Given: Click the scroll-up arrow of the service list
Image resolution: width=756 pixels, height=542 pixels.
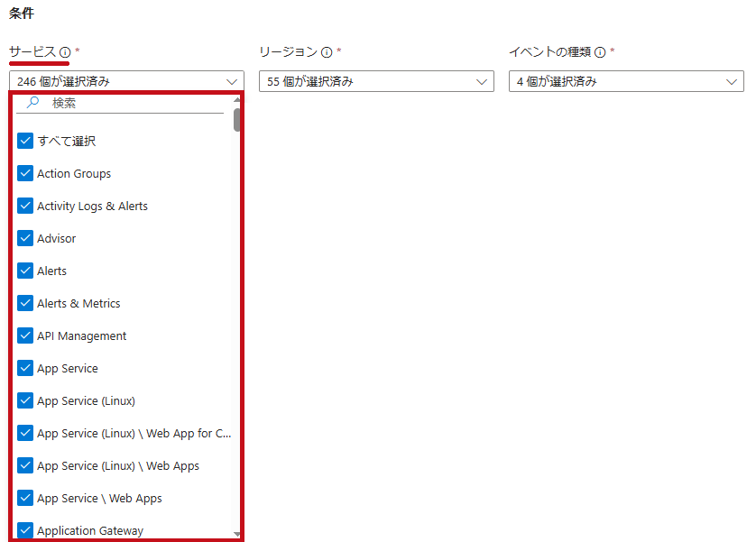Looking at the screenshot, I should (x=236, y=100).
